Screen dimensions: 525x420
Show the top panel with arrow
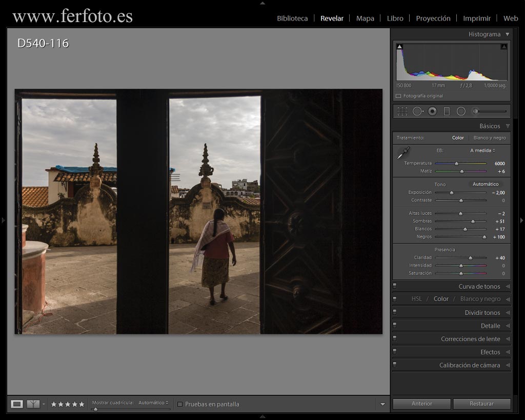click(262, 3)
